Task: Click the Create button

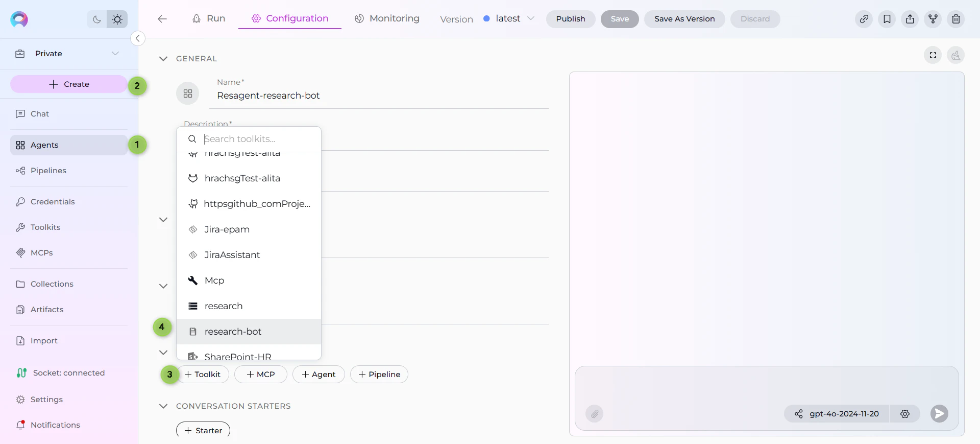Action: tap(69, 84)
